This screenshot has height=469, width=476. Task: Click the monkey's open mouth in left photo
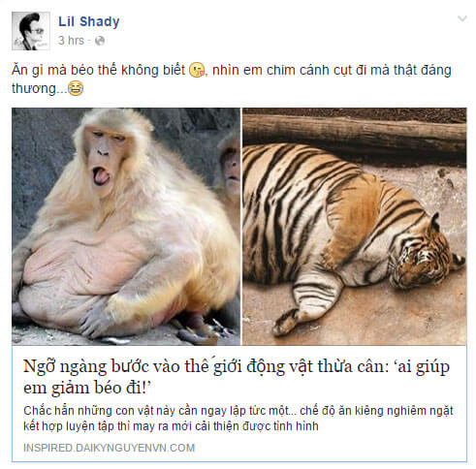[x=101, y=176]
